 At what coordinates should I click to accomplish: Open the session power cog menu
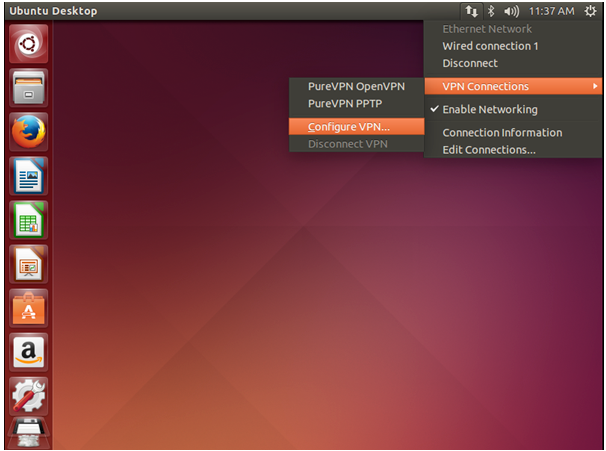point(590,11)
